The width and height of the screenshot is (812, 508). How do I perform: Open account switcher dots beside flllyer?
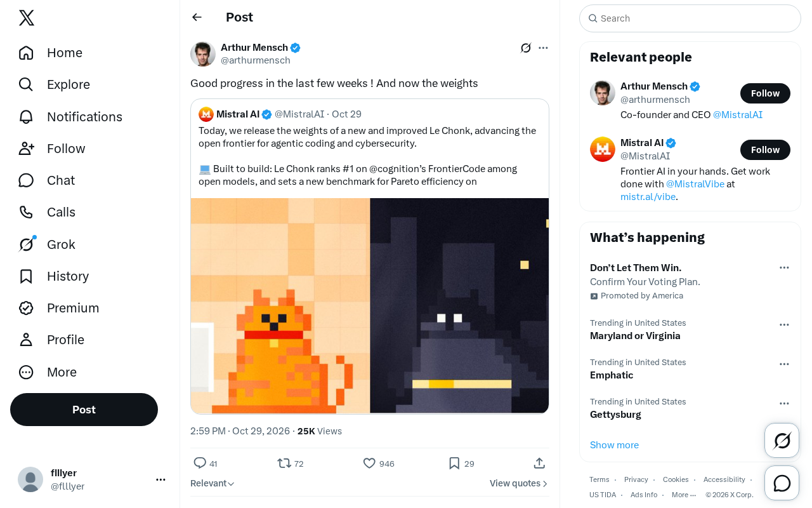pos(160,479)
